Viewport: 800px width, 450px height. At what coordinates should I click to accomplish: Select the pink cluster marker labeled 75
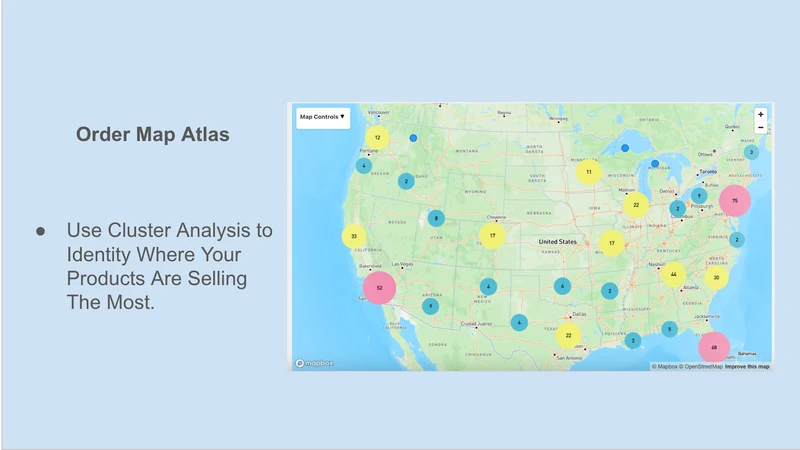click(735, 201)
